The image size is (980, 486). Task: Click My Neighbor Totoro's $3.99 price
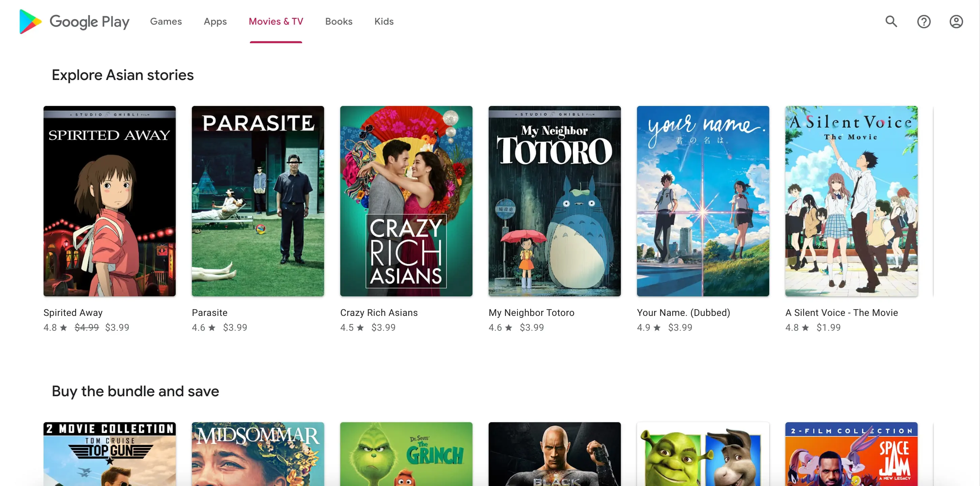pos(532,328)
